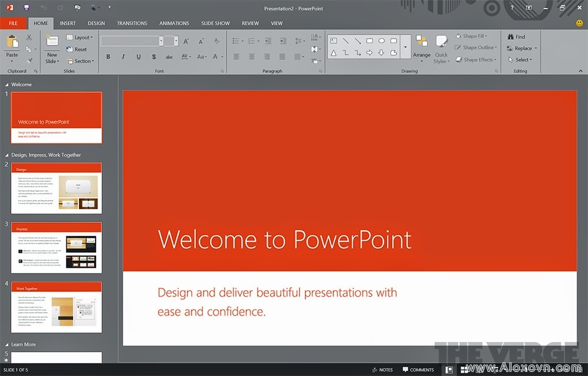The width and height of the screenshot is (588, 376).
Task: Click the Decrease Font Size icon
Action: (201, 41)
